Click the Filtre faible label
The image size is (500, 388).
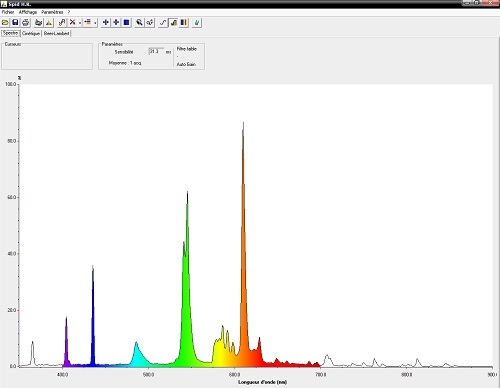pyautogui.click(x=186, y=49)
